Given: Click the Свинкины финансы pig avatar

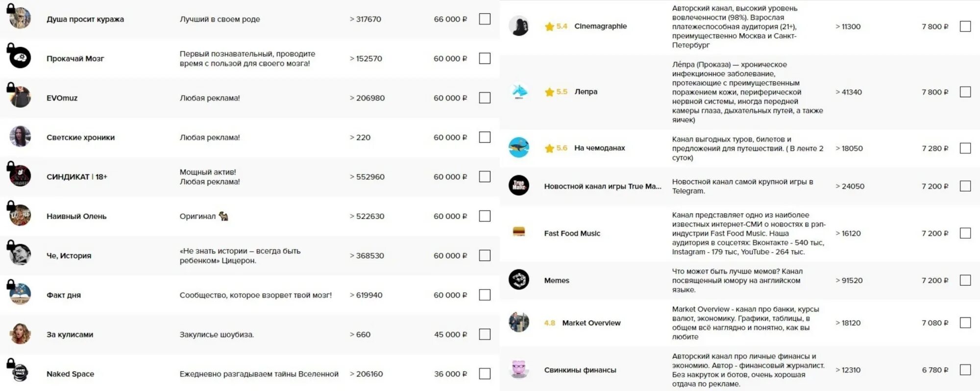Looking at the screenshot, I should click(x=518, y=369).
